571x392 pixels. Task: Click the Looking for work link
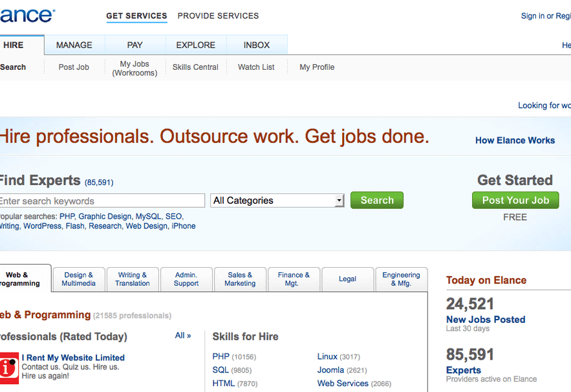click(544, 105)
